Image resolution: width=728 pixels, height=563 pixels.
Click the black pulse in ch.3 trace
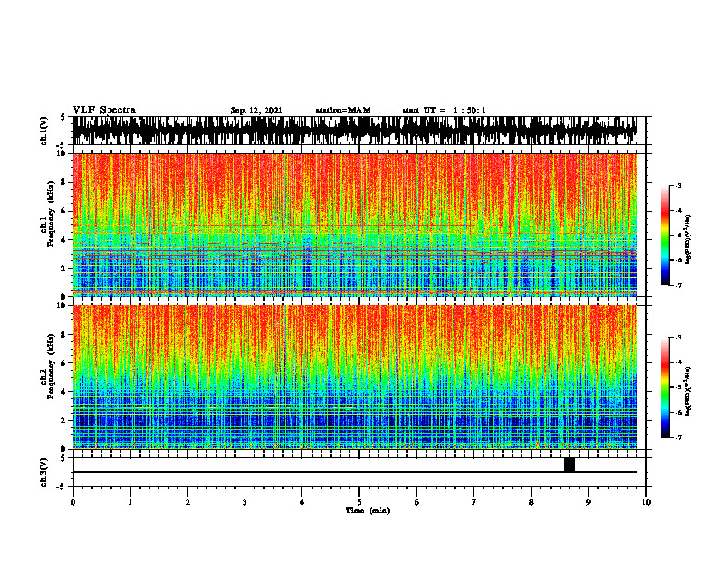570,465
